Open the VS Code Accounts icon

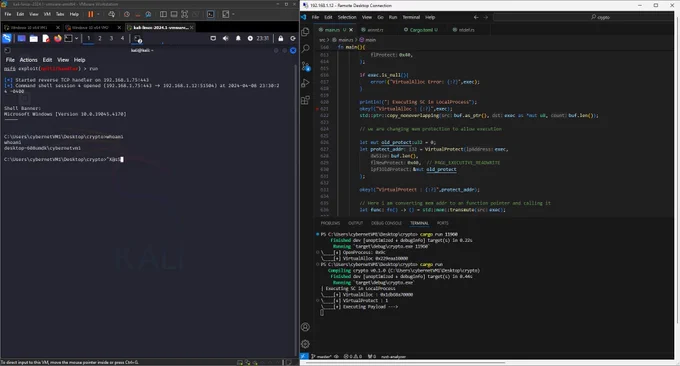[x=305, y=327]
